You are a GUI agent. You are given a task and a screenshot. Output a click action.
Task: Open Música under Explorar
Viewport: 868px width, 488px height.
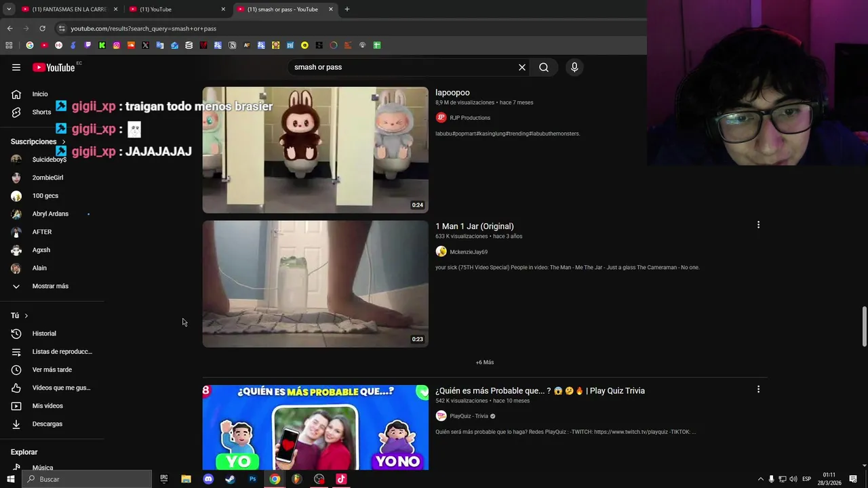(x=42, y=467)
